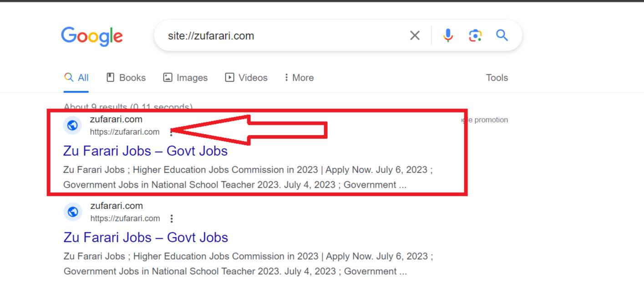
Task: Click the blue search magnifier button
Action: [x=502, y=36]
